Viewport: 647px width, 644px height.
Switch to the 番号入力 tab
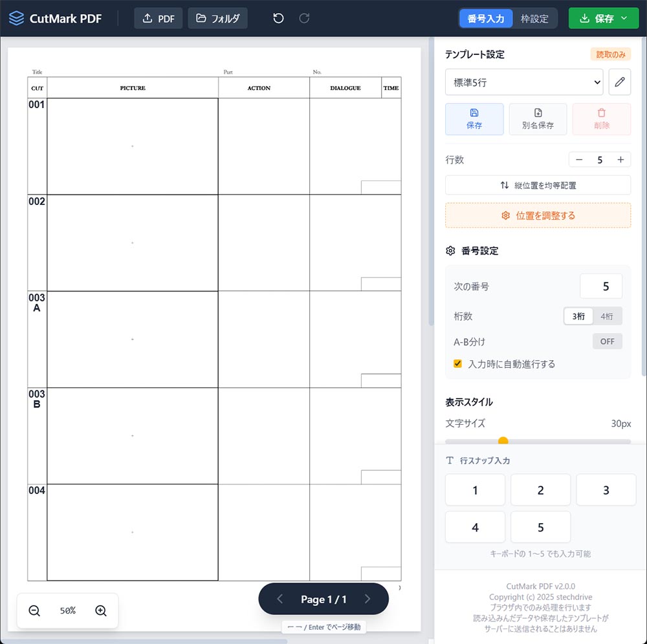click(x=486, y=19)
